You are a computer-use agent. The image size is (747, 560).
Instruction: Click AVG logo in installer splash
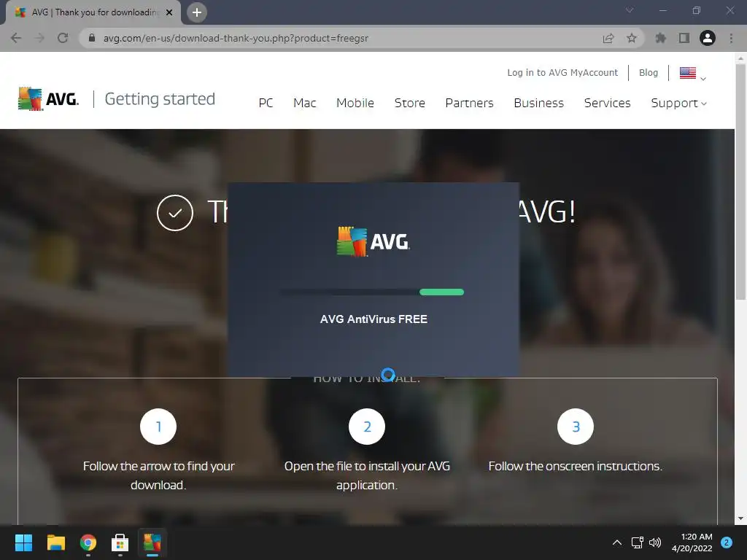[373, 242]
